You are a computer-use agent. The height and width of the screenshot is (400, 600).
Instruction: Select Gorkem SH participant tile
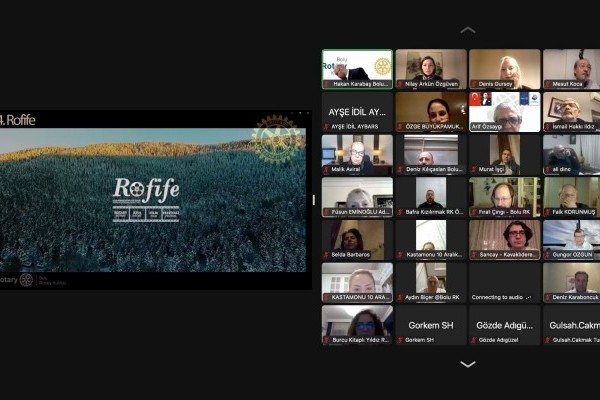431,325
